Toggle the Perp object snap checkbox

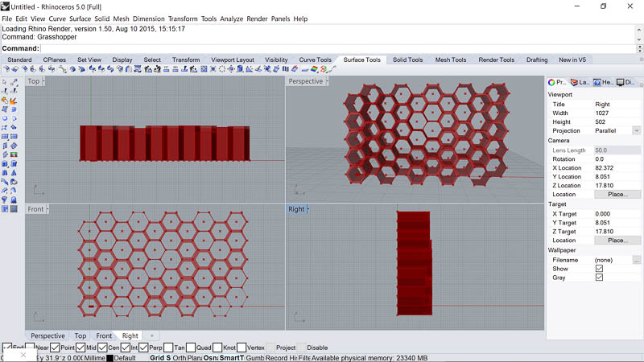point(143,348)
